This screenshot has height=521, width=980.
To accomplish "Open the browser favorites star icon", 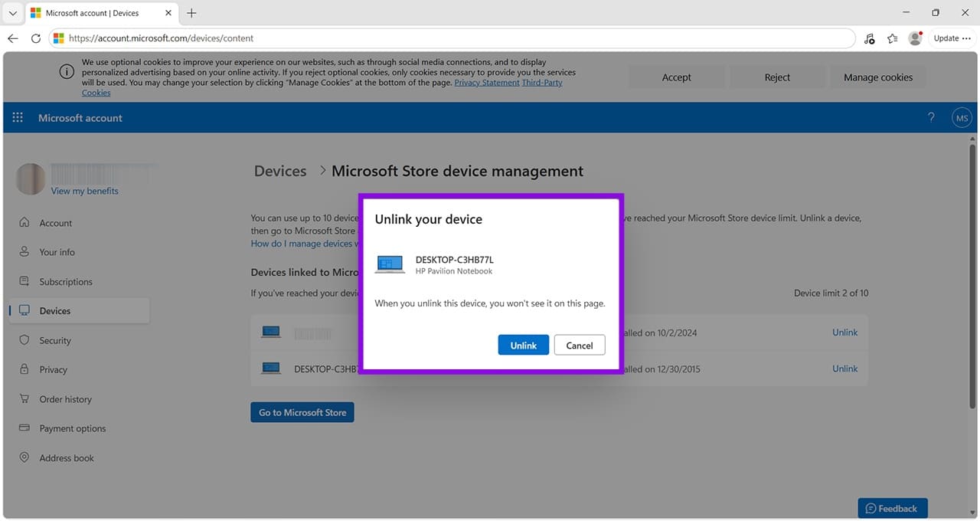I will pos(892,38).
